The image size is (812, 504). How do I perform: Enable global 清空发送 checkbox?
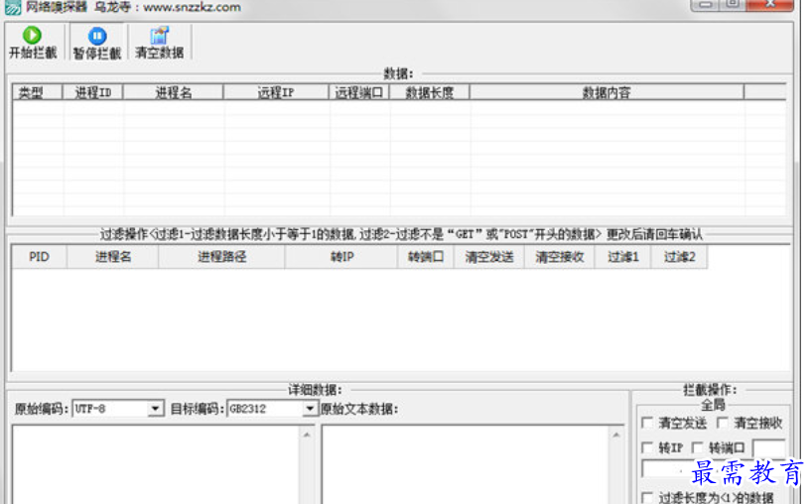647,423
